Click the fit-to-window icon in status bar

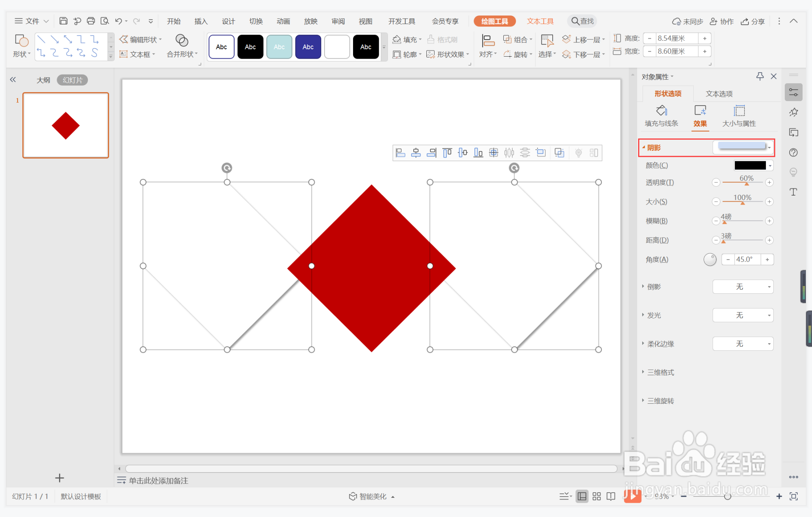click(794, 496)
